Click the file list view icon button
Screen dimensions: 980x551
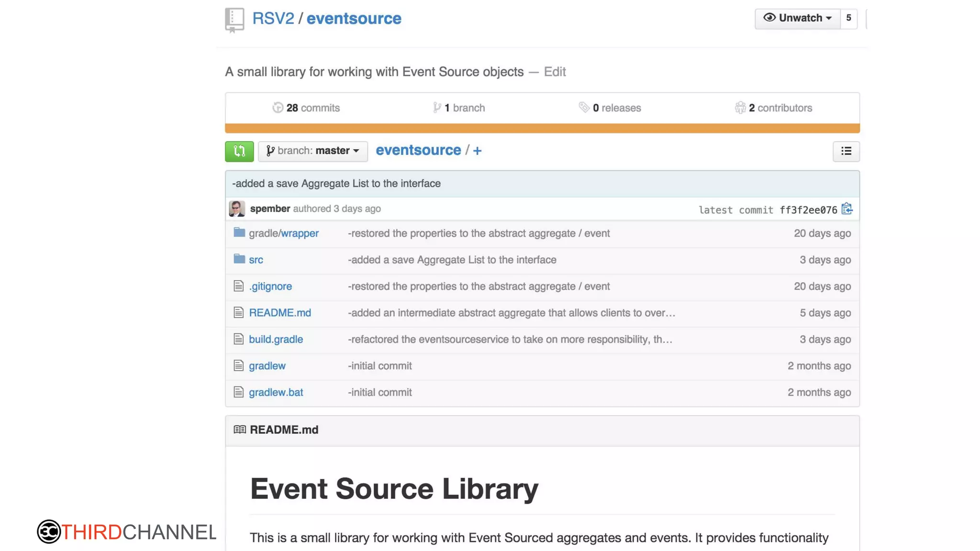click(846, 151)
